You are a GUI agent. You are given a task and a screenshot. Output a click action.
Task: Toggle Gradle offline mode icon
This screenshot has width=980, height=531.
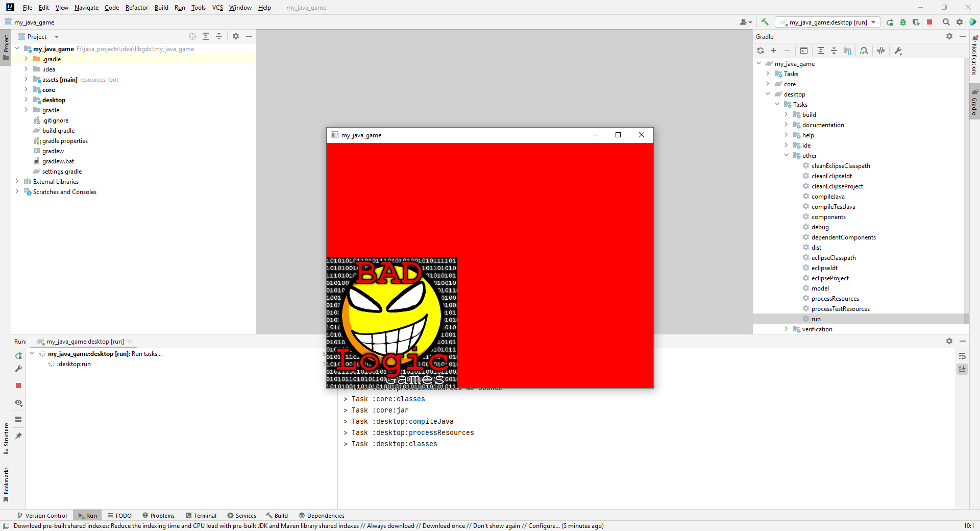881,51
